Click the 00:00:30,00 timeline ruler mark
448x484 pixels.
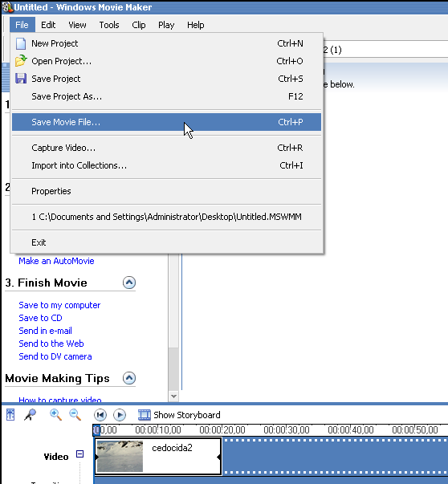coord(287,430)
